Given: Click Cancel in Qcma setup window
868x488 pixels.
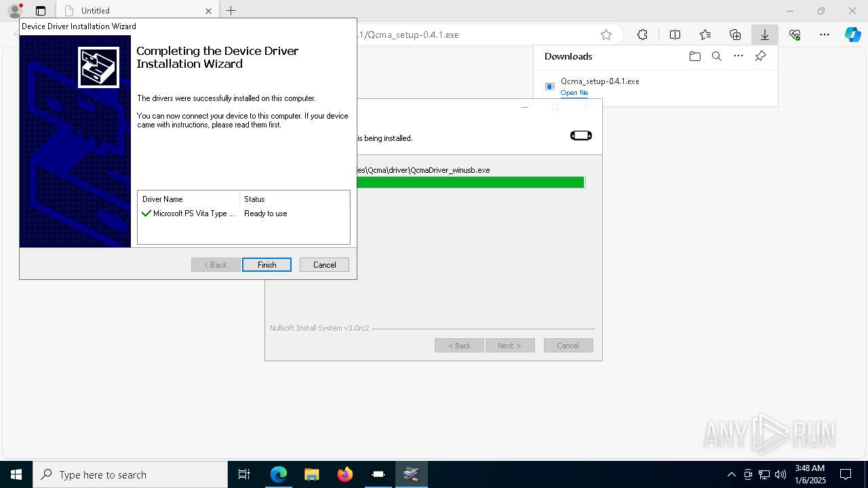Looking at the screenshot, I should (568, 346).
